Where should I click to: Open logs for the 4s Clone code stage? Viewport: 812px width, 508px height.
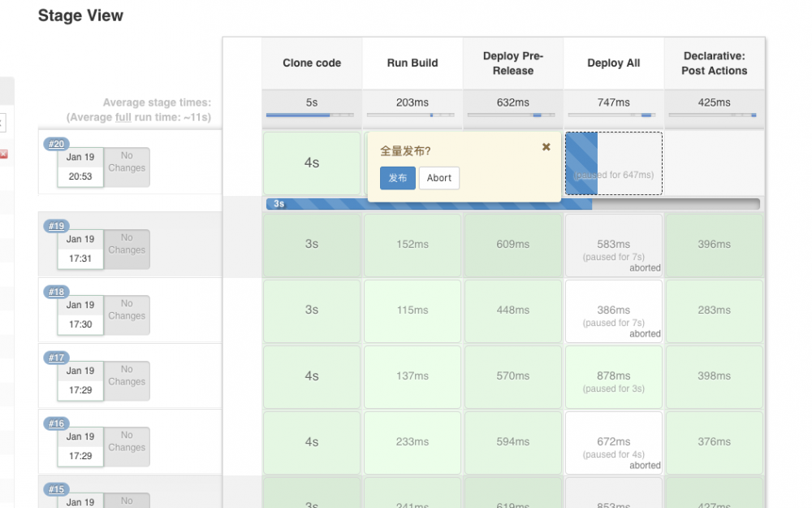pyautogui.click(x=311, y=163)
